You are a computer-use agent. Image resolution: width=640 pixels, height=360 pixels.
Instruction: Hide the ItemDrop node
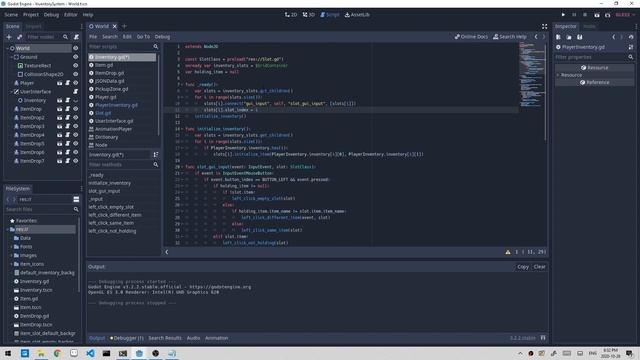(x=76, y=109)
